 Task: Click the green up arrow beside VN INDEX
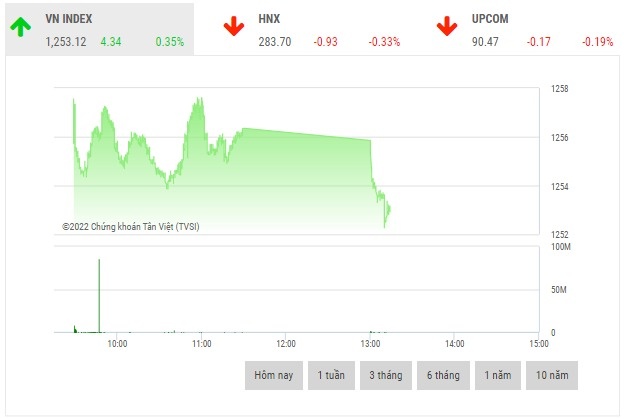pos(20,27)
